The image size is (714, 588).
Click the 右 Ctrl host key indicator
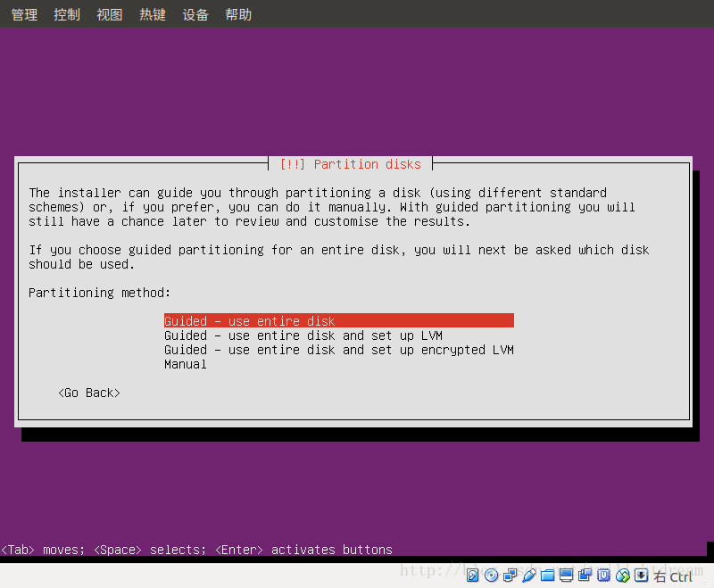pos(674,576)
